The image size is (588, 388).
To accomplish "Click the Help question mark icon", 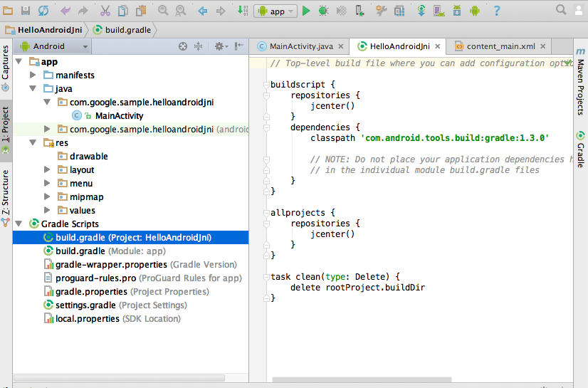I will coord(496,11).
